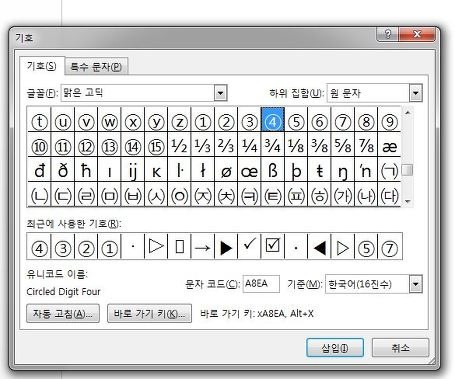Choose ④ in recently used symbols row
The image size is (455, 379).
pos(39,247)
